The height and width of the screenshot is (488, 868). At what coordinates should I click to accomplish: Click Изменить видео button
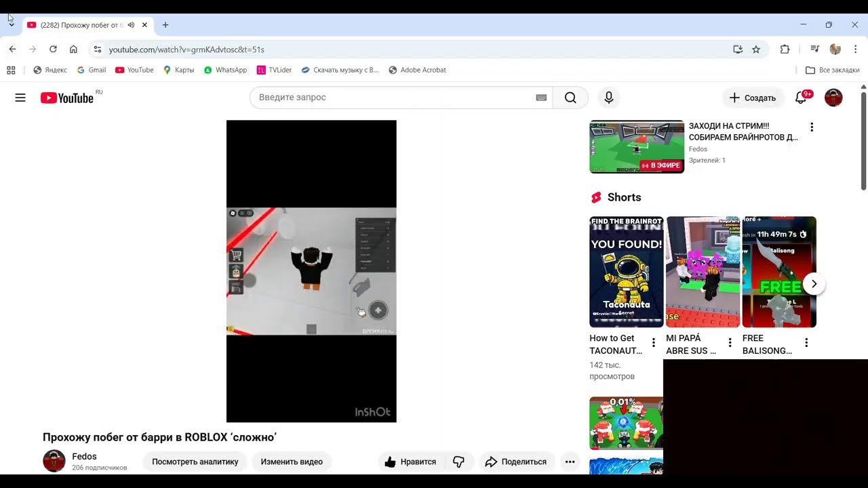[292, 462]
